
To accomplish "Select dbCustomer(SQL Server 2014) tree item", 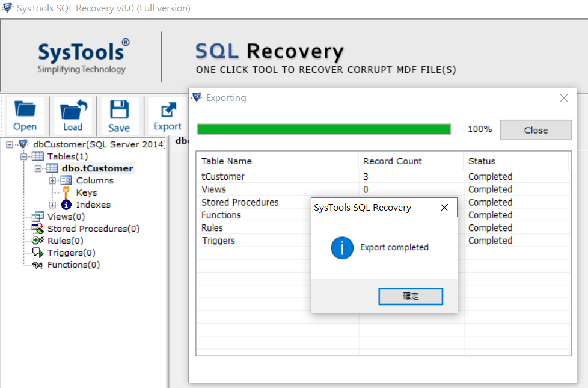I will (x=98, y=144).
